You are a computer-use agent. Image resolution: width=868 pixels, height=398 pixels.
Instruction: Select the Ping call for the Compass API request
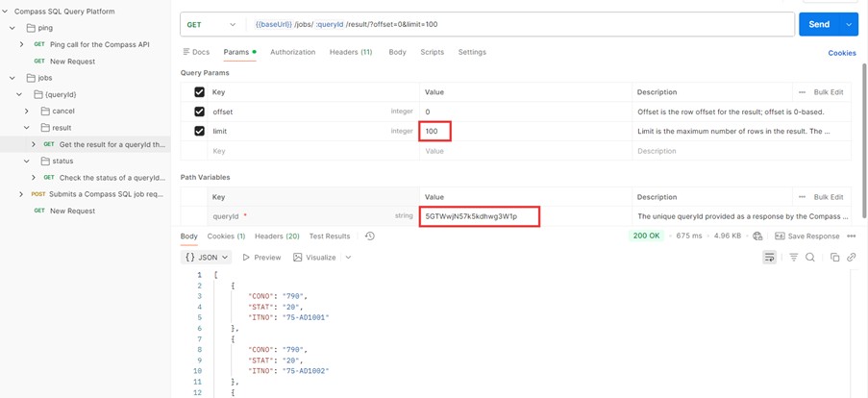99,44
